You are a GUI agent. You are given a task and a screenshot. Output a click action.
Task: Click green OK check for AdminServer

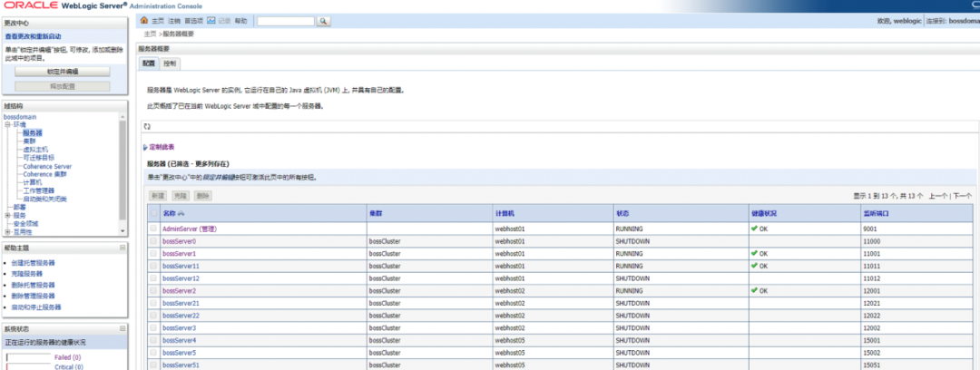point(755,229)
